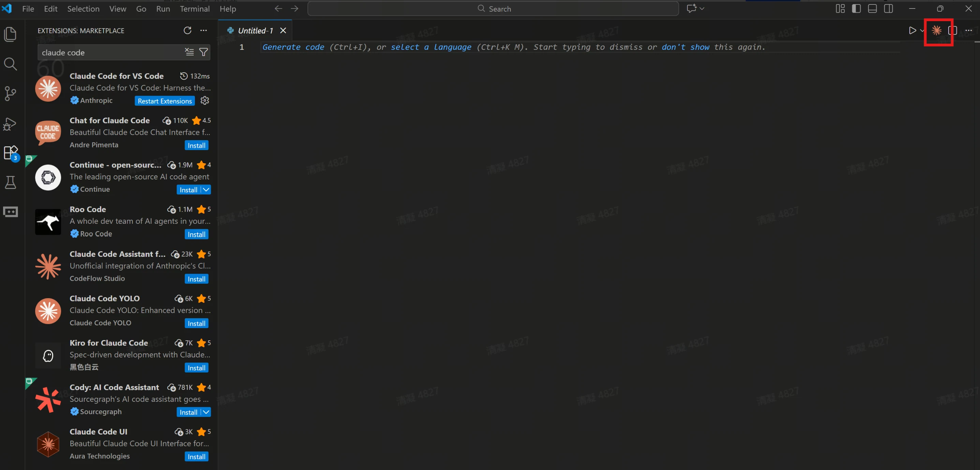Screen dimensions: 980x470
Task: Open the Search view in activity bar
Action: pyautogui.click(x=10, y=64)
